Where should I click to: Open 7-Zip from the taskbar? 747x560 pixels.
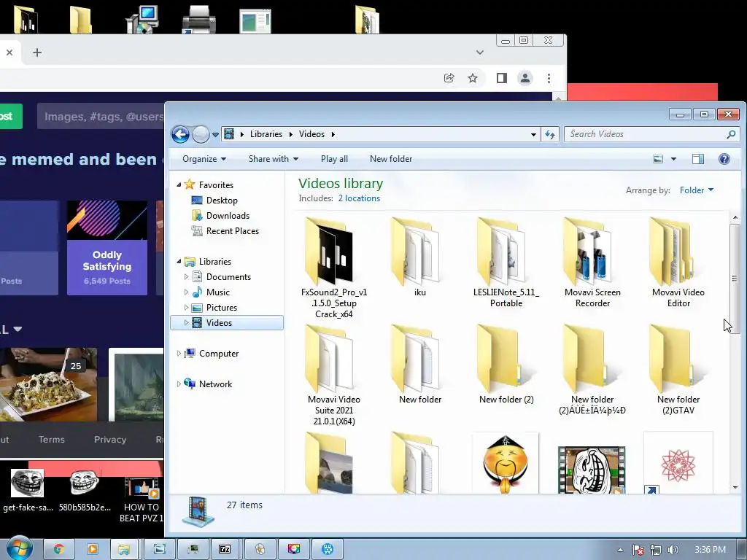point(225,549)
